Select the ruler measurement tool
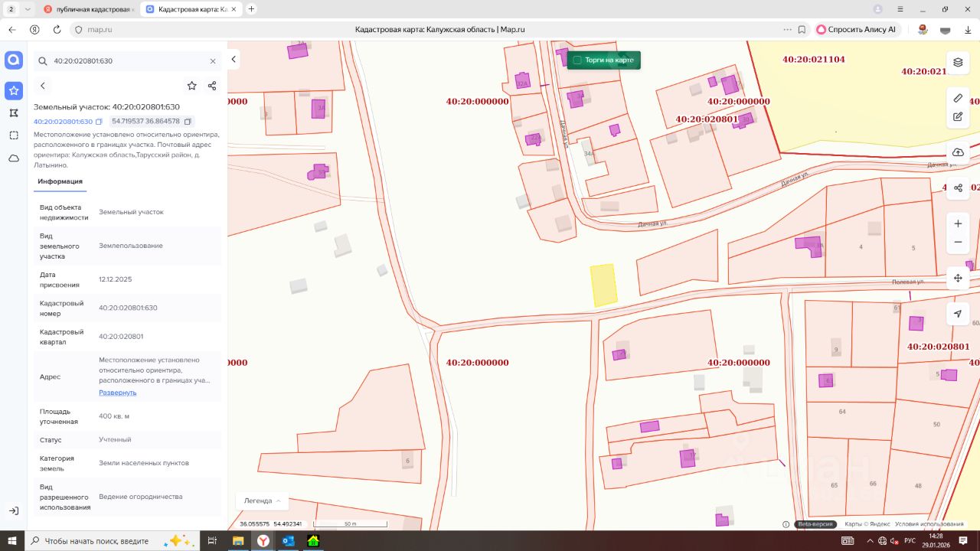Viewport: 980px width, 551px height. point(957,98)
